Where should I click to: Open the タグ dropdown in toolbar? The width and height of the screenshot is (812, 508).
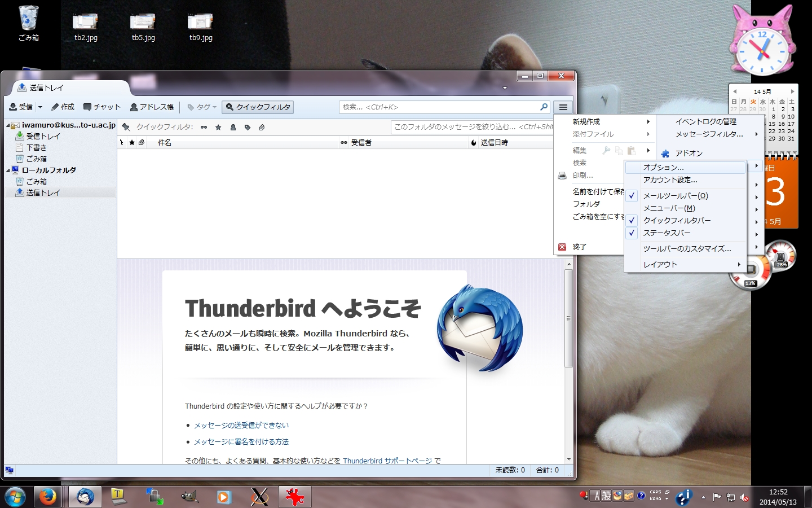click(202, 107)
